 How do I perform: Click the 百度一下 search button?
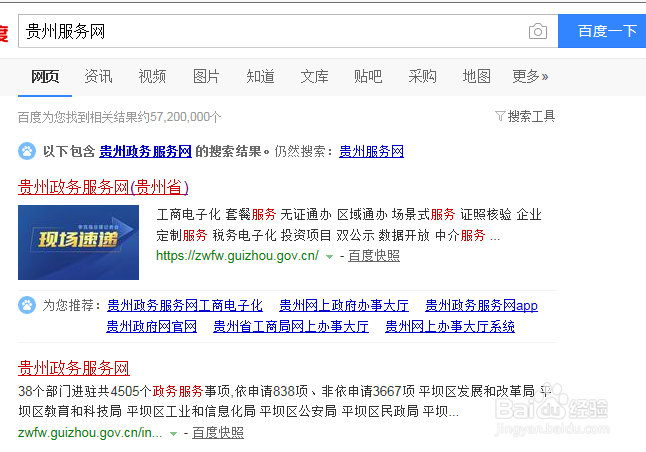click(x=602, y=31)
